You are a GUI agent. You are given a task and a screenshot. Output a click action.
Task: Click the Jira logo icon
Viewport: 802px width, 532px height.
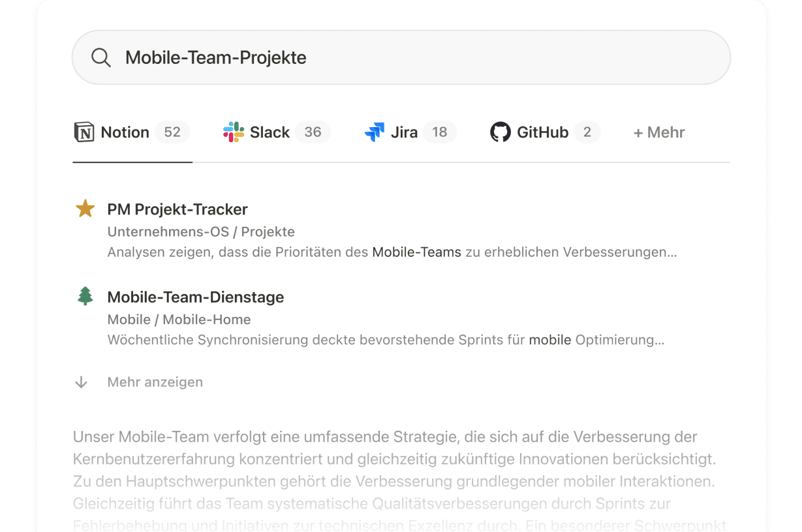[375, 132]
